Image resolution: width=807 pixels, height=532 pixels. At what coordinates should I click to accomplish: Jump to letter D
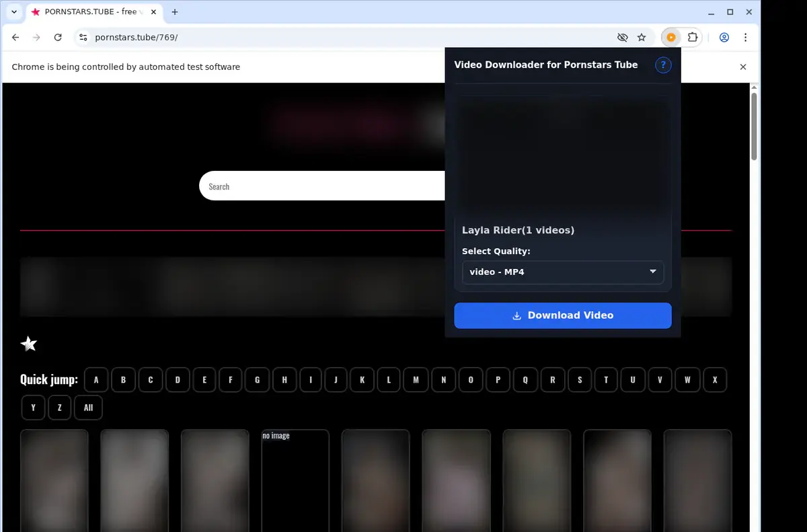coord(178,380)
